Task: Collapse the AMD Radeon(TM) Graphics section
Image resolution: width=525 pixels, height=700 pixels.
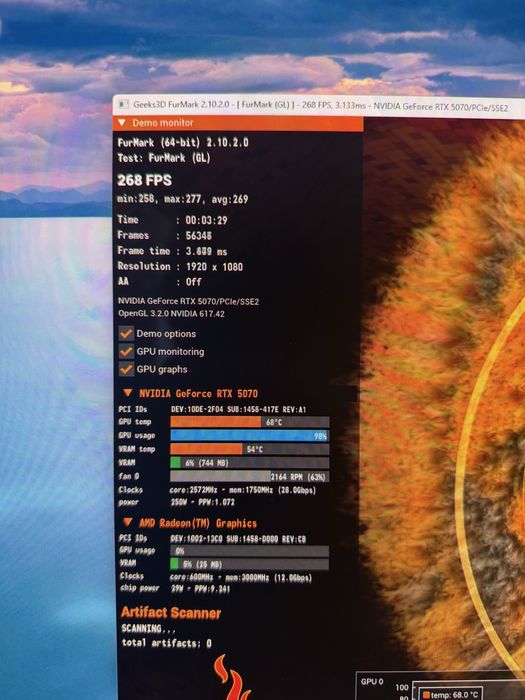Action: [x=128, y=522]
